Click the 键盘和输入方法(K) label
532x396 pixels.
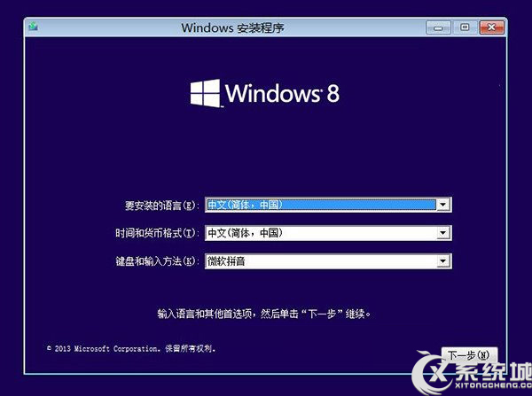pos(157,261)
